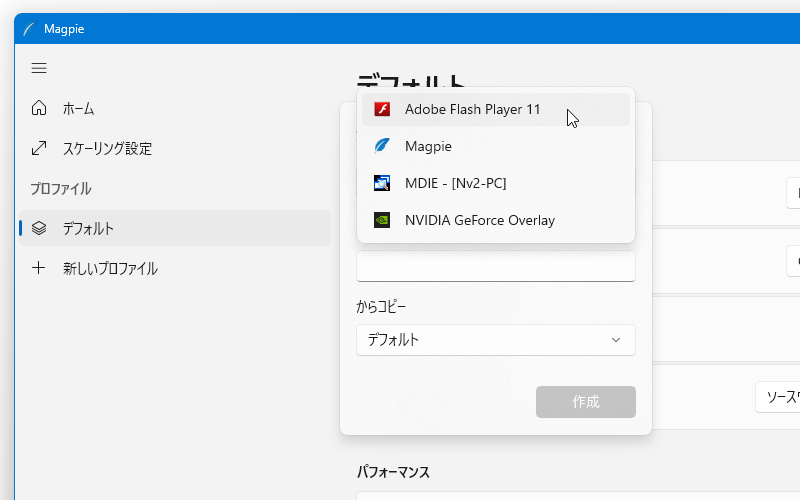Viewport: 800px width, 500px height.
Task: Select NVIDIA GeForce Overlay option
Action: pos(496,220)
